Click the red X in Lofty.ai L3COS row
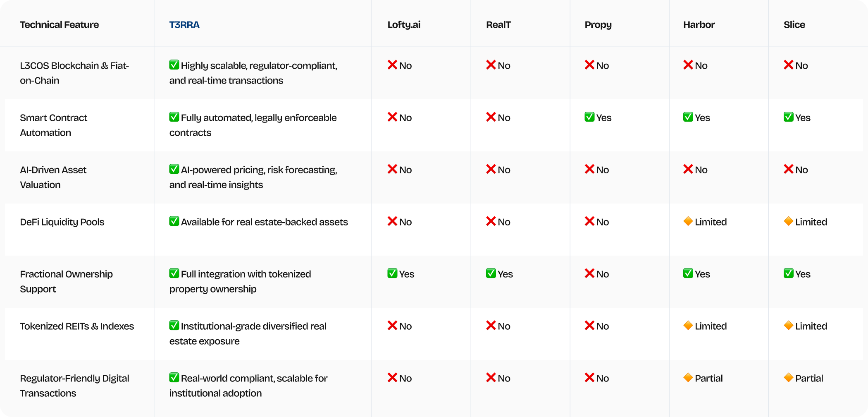 click(392, 65)
